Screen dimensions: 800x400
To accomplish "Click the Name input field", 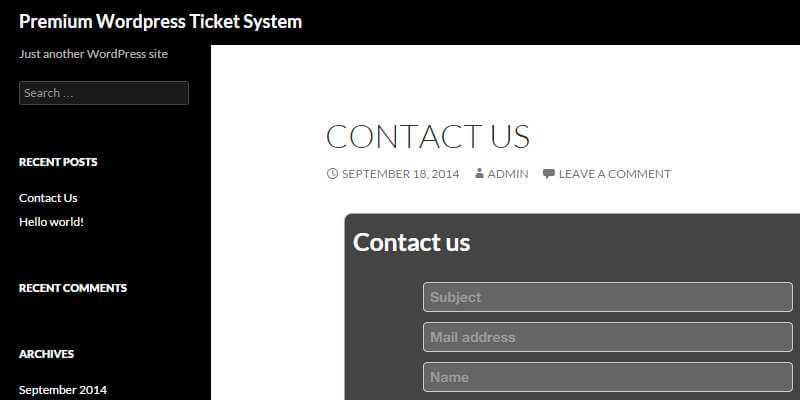I will pos(610,377).
